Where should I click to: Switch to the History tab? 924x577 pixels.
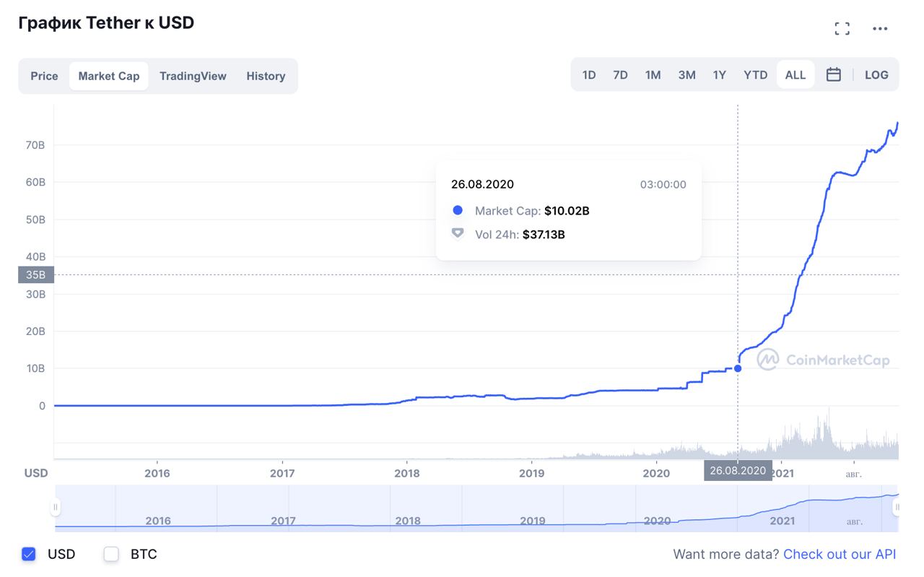point(266,76)
